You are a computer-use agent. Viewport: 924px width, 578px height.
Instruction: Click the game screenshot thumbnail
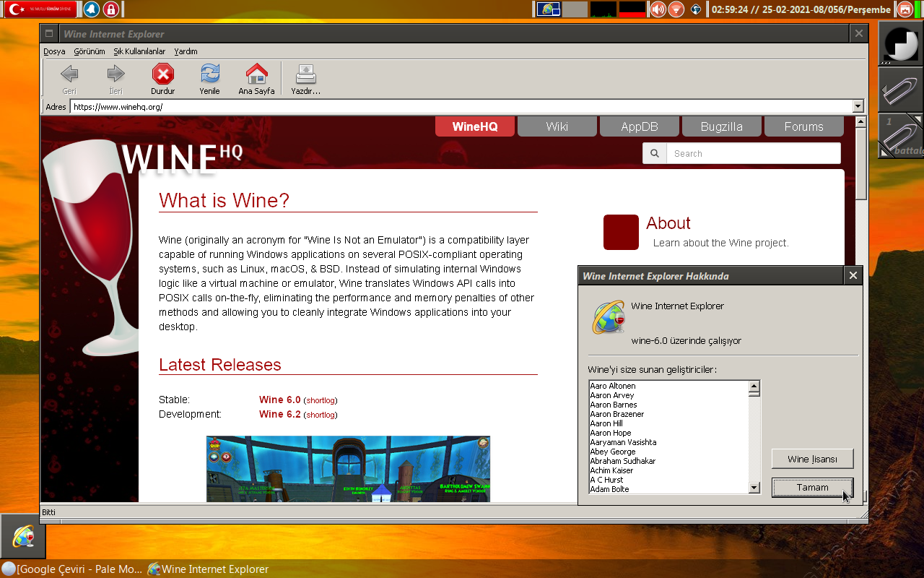[348, 469]
